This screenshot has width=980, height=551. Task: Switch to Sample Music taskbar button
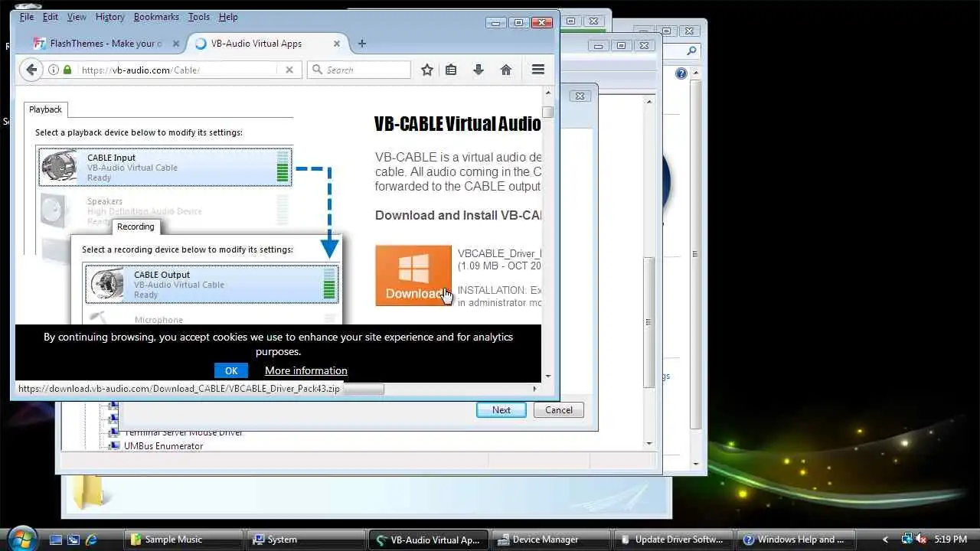tap(182, 540)
